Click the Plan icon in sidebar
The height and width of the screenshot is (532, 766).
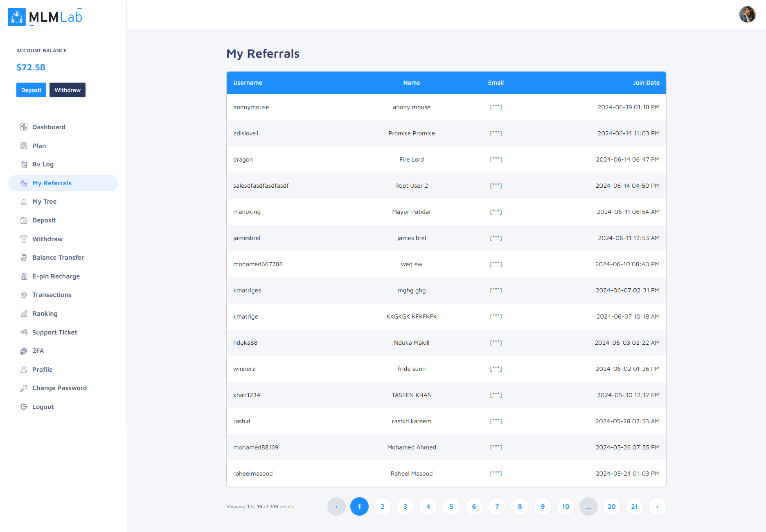[24, 146]
